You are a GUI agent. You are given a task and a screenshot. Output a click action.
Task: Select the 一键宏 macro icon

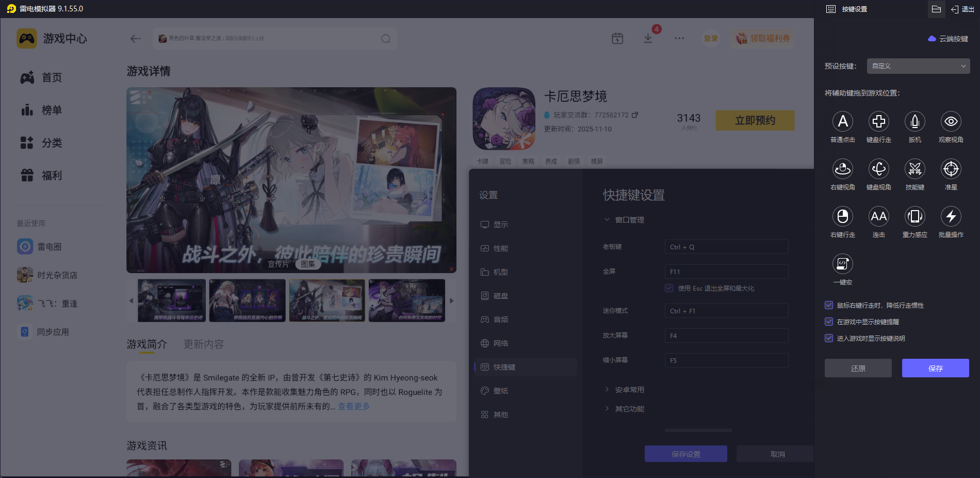[843, 264]
